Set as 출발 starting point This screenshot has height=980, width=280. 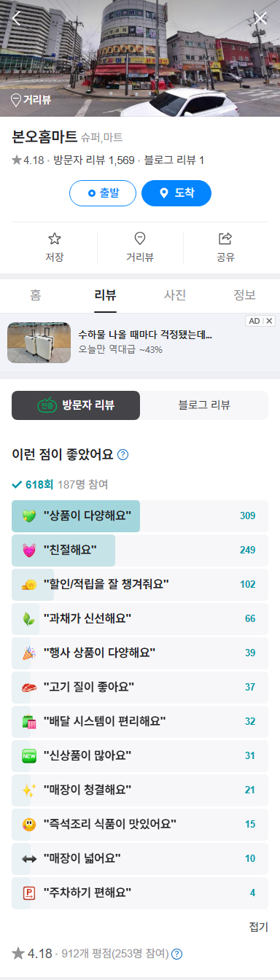point(103,193)
